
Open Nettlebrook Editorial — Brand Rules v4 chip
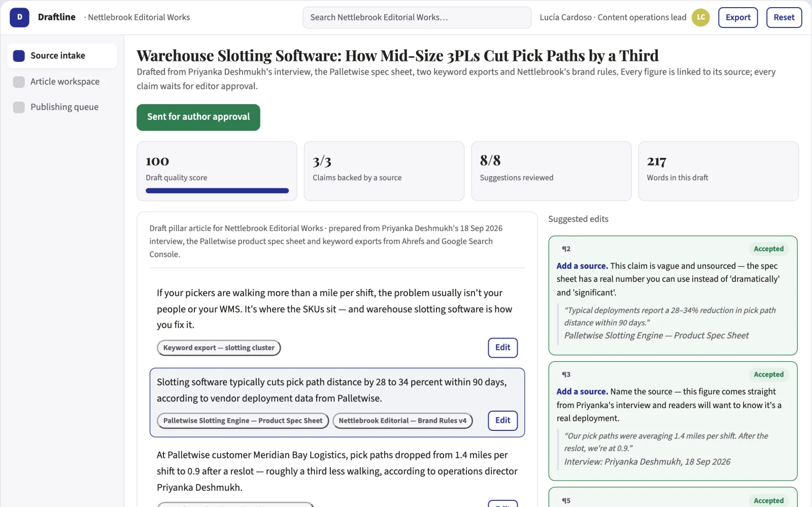point(402,421)
